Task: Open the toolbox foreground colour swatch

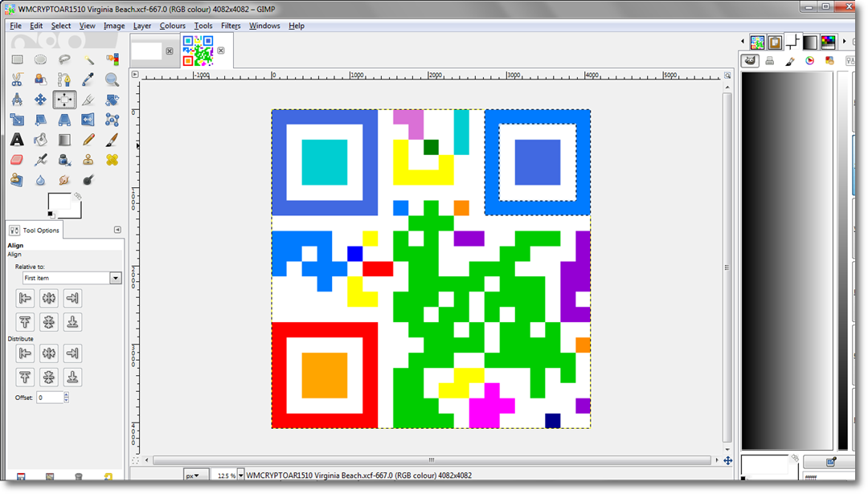Action: [58, 201]
